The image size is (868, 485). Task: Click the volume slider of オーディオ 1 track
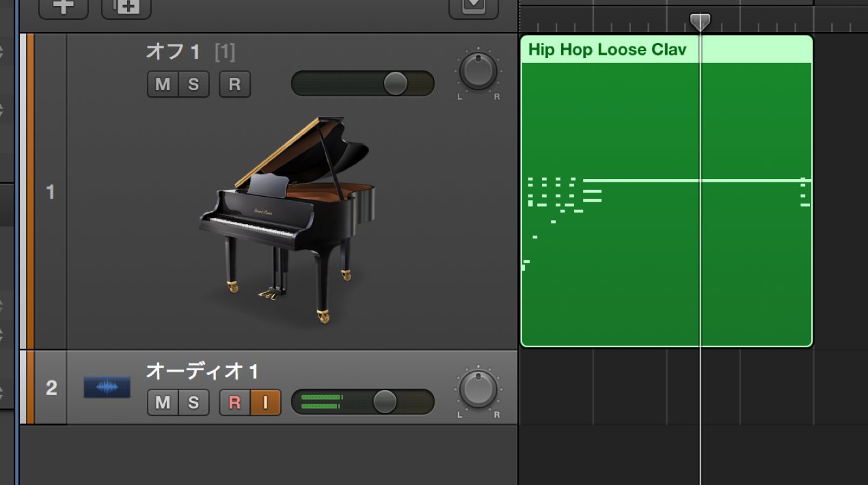point(363,402)
